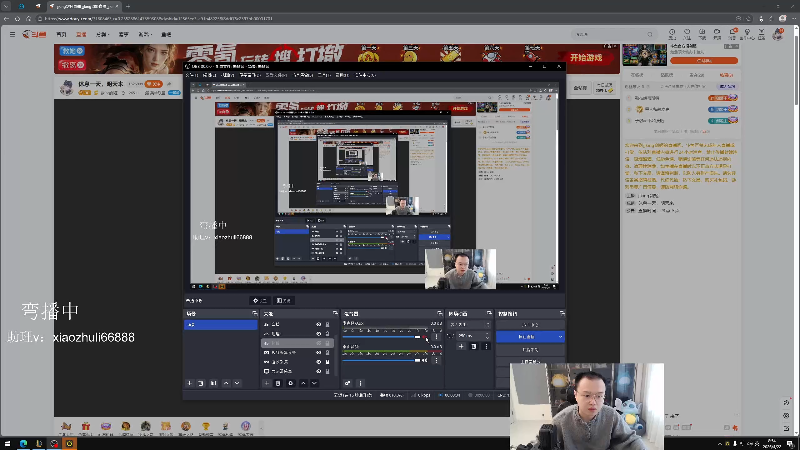
Task: Toggle lock icon of topmost source row
Action: [328, 324]
